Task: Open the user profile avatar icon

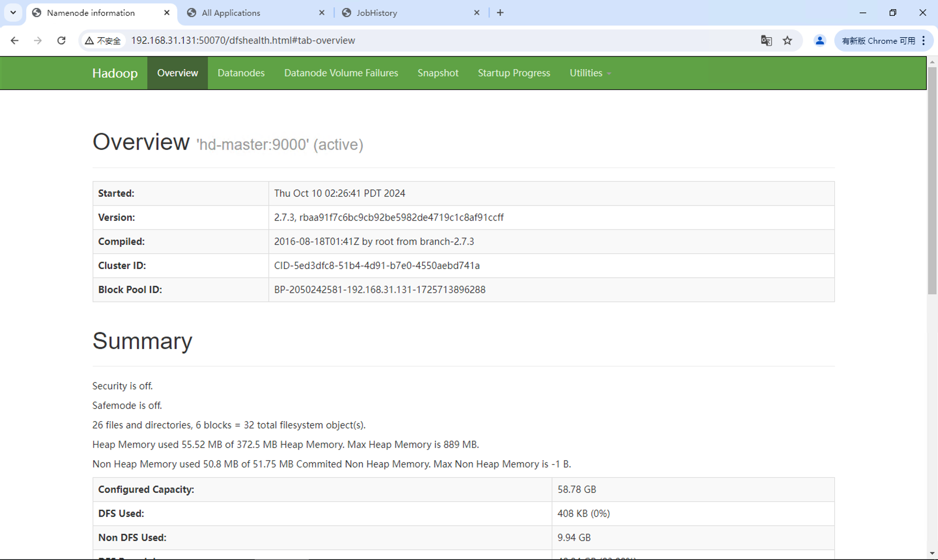Action: [819, 40]
